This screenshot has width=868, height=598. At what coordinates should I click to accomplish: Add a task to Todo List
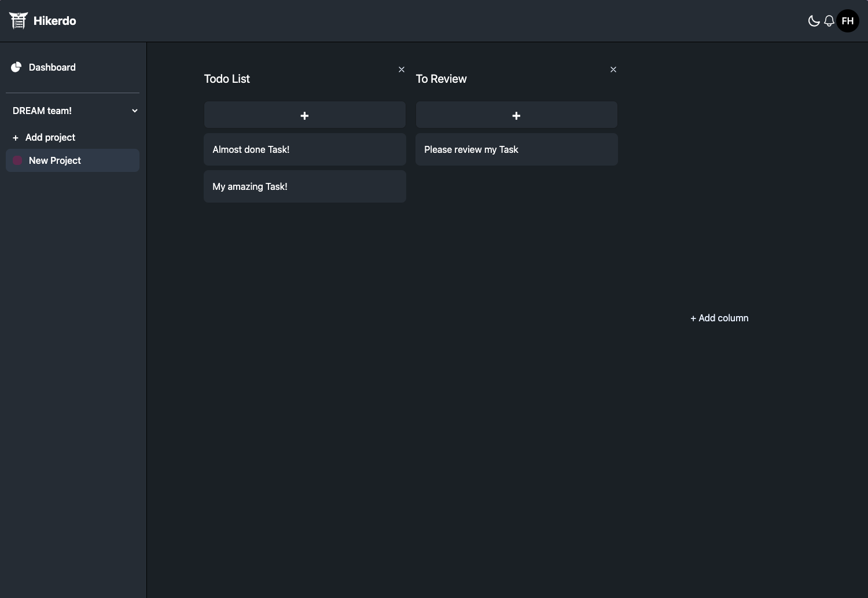coord(304,116)
